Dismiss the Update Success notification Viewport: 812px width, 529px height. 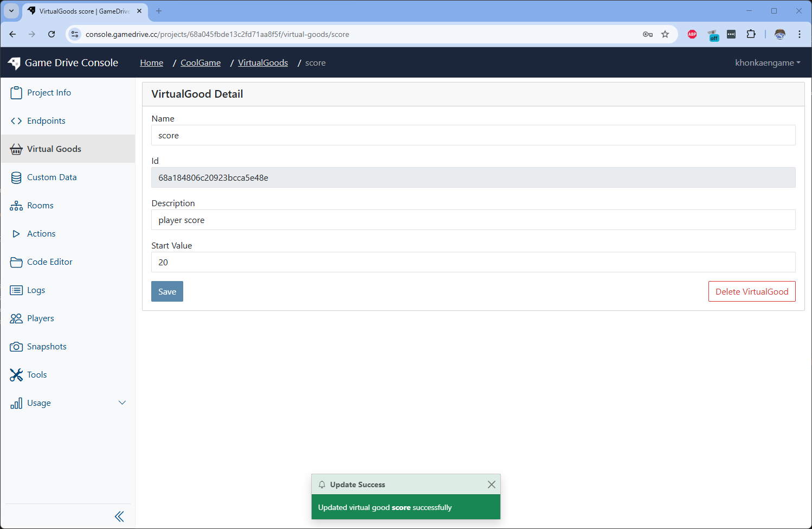(x=491, y=484)
